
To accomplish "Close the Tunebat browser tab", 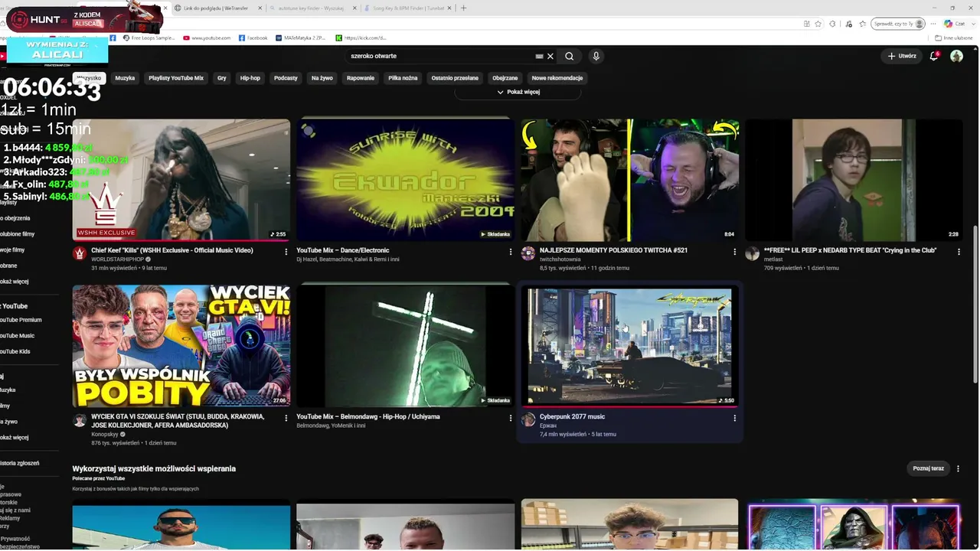I will point(449,8).
